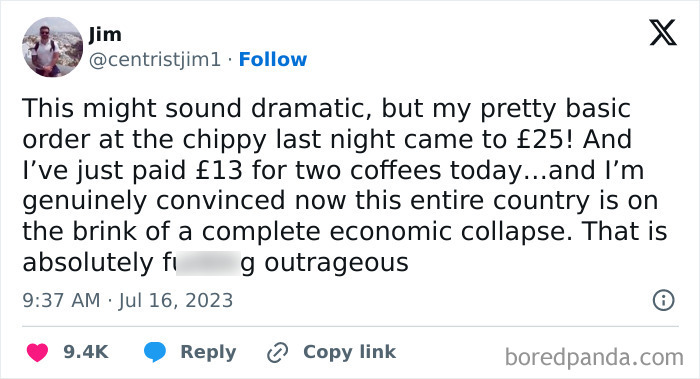Image resolution: width=700 pixels, height=379 pixels.
Task: Click the 9.4K likes count
Action: click(x=86, y=352)
